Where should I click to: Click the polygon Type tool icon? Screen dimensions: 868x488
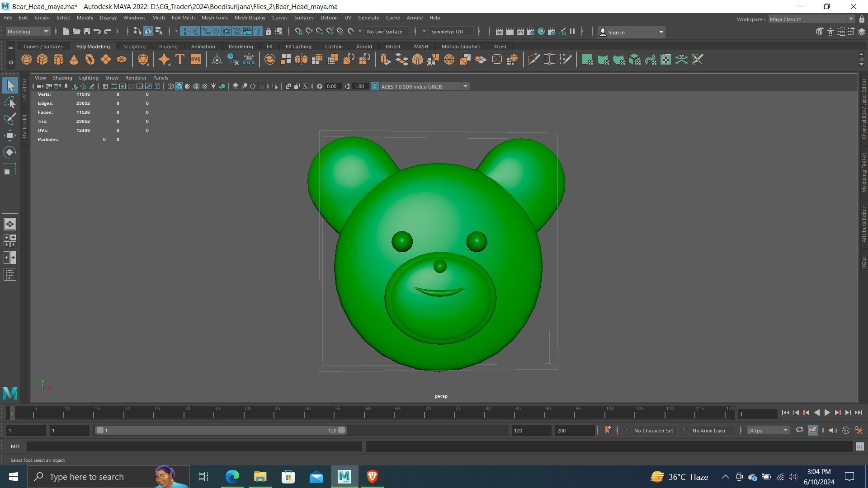[180, 60]
